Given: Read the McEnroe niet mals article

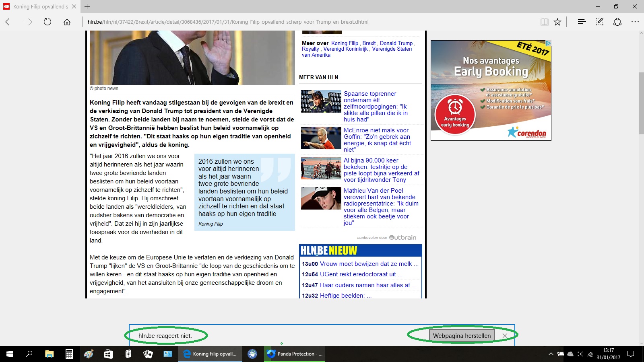Looking at the screenshot, I should coord(378,140).
